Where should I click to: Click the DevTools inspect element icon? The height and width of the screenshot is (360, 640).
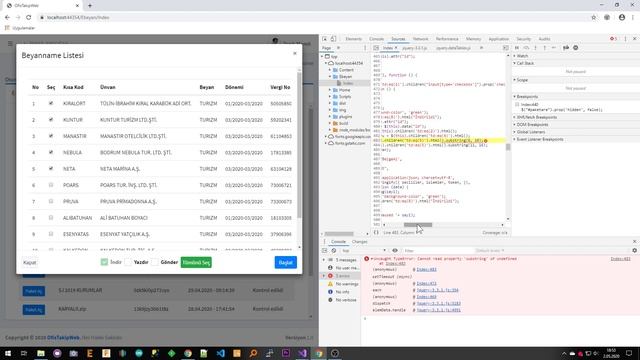click(324, 39)
